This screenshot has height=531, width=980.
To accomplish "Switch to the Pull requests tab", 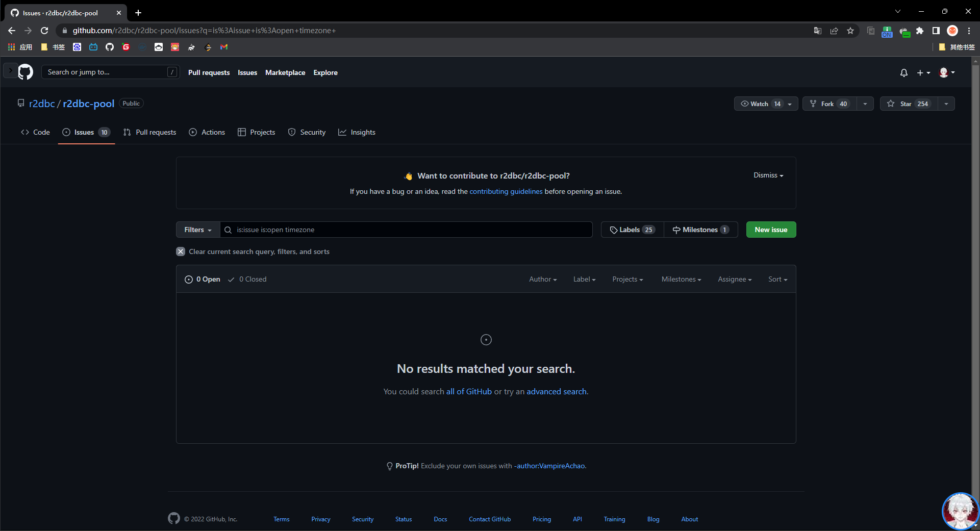I will (149, 132).
